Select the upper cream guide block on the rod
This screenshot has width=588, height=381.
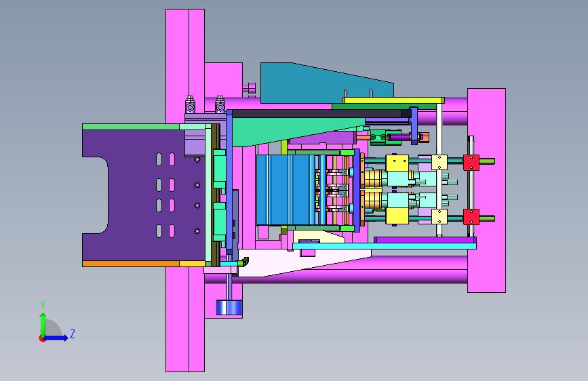439,163
